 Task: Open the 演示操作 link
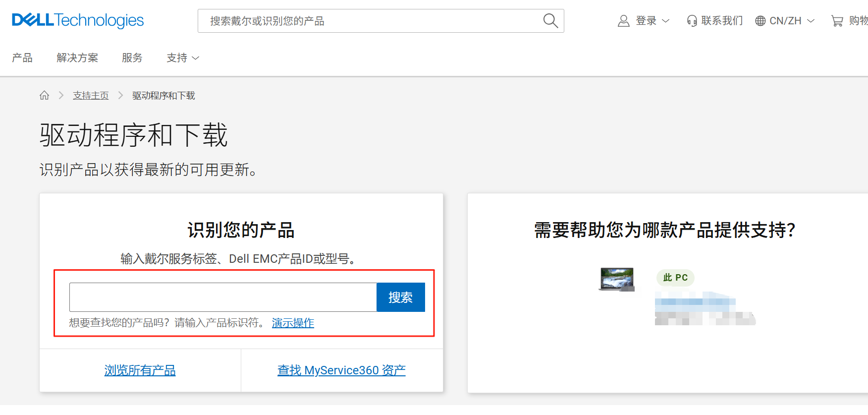[x=293, y=323]
